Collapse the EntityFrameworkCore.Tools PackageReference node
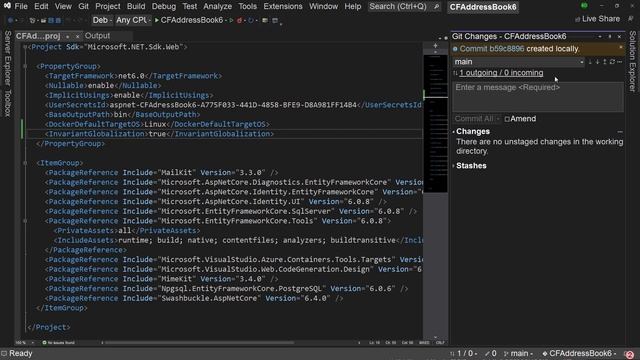The height and width of the screenshot is (360, 640). click(25, 221)
